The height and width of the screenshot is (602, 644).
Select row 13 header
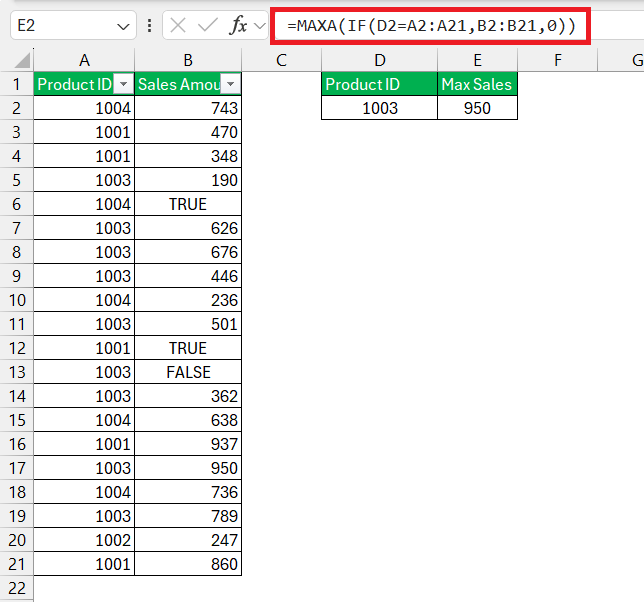(16, 372)
